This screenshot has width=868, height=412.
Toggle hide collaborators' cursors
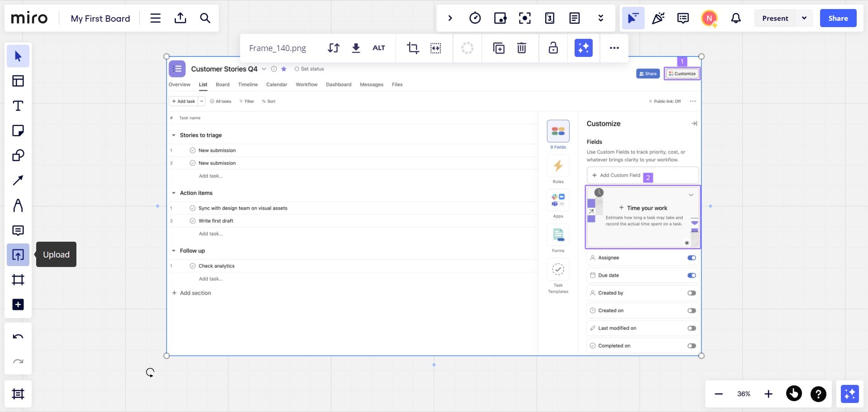tap(633, 18)
